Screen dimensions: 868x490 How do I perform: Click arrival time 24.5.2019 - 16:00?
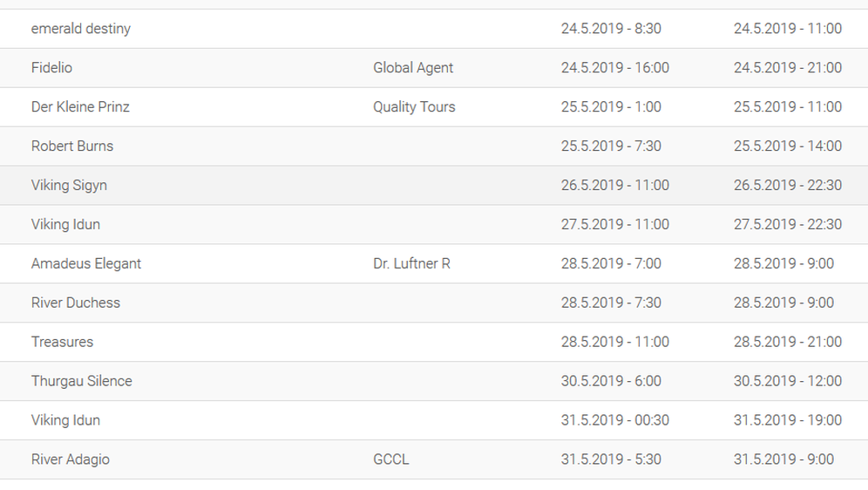[615, 67]
